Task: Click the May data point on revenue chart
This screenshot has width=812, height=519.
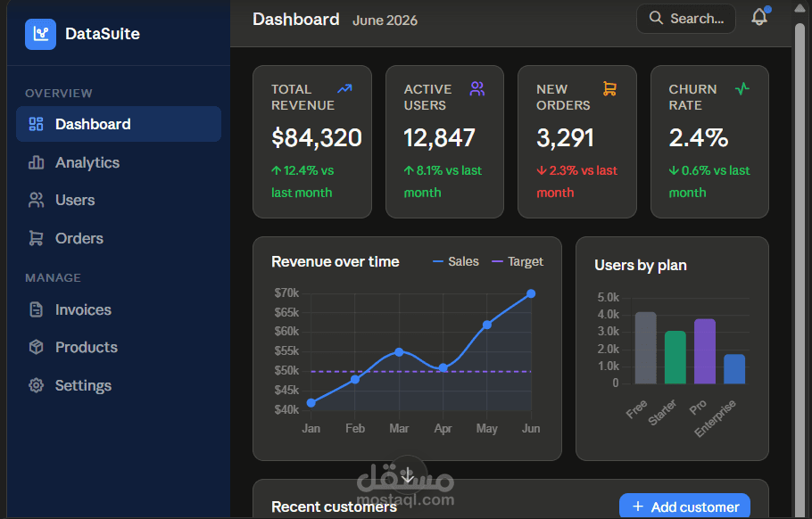Action: pyautogui.click(x=487, y=325)
